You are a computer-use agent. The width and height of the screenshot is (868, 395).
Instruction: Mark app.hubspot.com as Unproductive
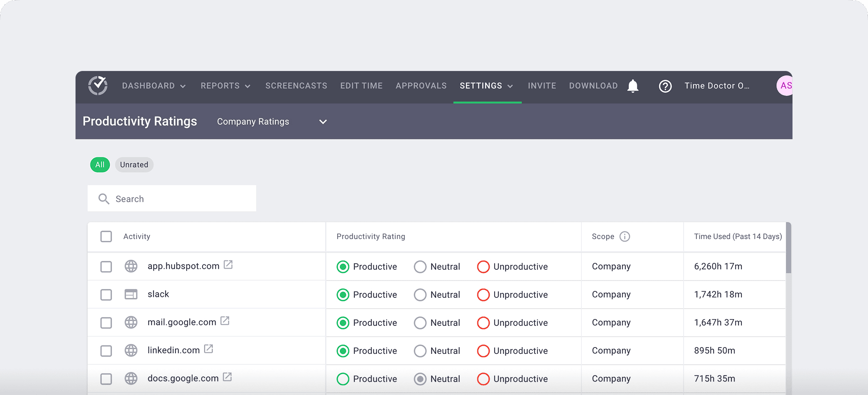click(x=483, y=267)
